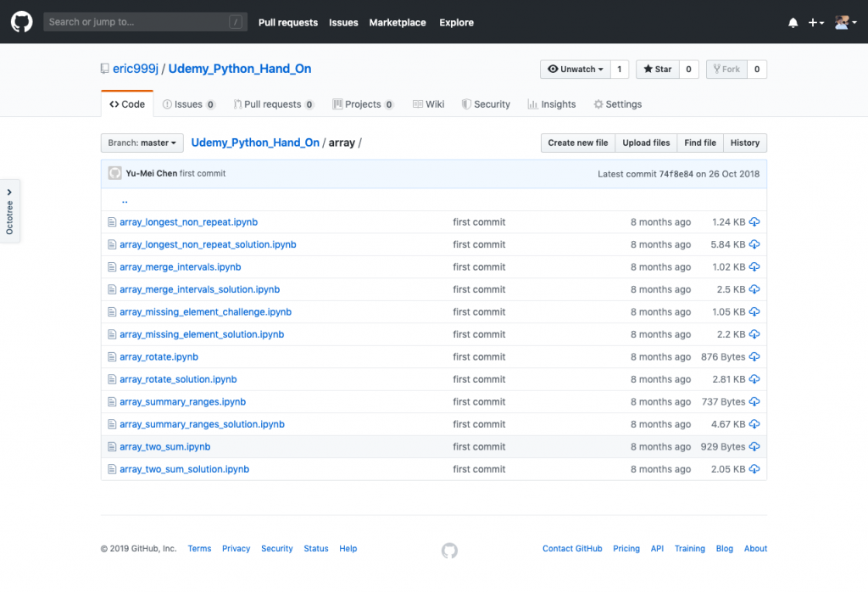Screen dimensions: 868x593
Task: Fork the repository
Action: [726, 70]
